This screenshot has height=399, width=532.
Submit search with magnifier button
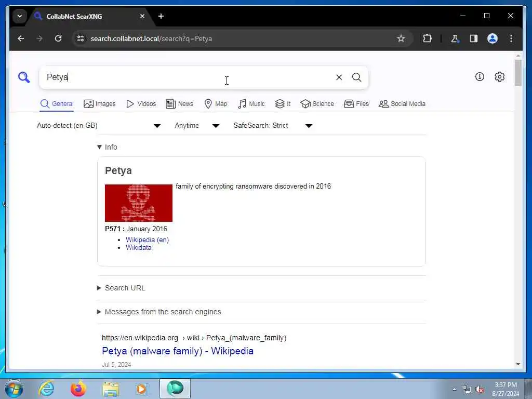(x=356, y=77)
